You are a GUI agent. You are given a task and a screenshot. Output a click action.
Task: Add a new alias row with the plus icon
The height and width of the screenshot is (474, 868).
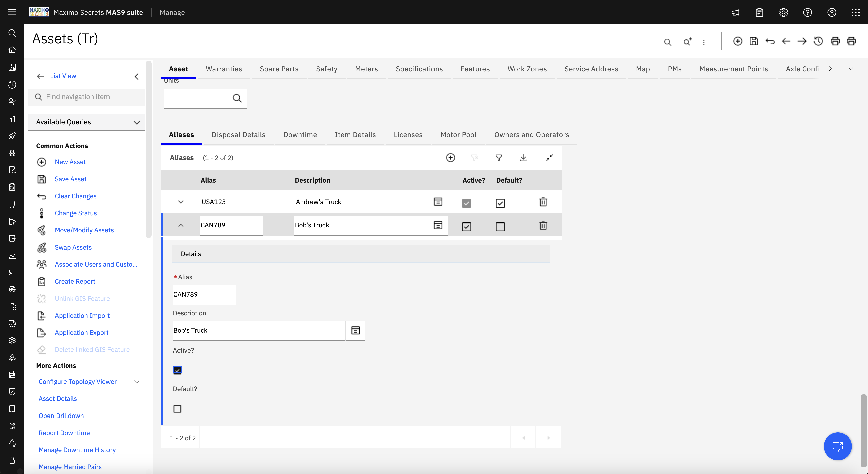point(451,157)
